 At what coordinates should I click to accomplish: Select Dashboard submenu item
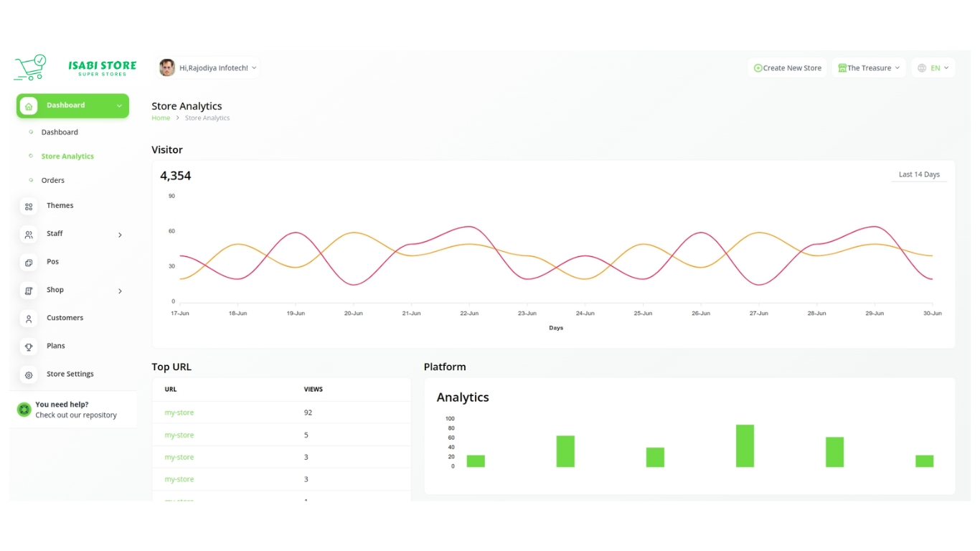coord(60,132)
